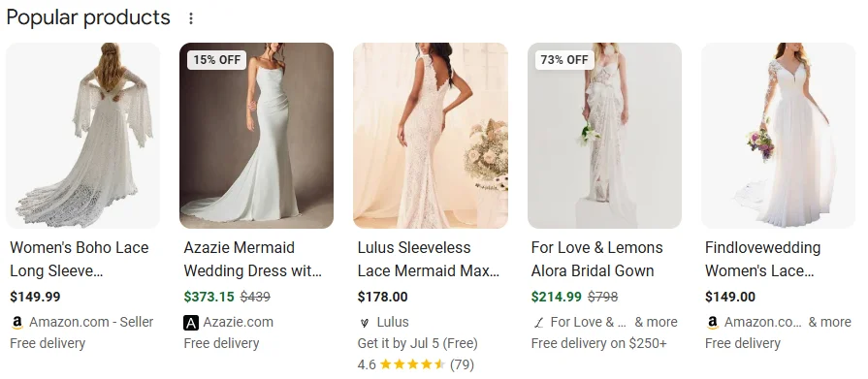Image resolution: width=868 pixels, height=379 pixels.
Task: Open Lulus Sleeveless Lace Mermaid title link
Action: (429, 259)
